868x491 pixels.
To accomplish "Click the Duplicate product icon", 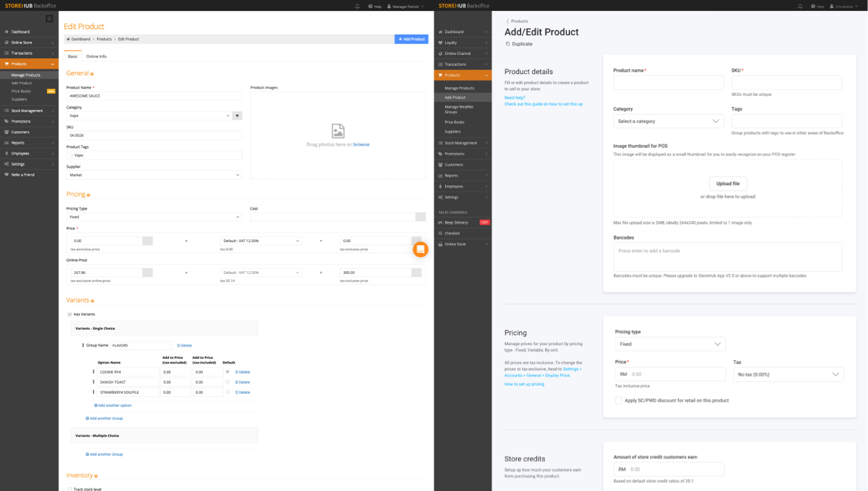I will pos(508,44).
